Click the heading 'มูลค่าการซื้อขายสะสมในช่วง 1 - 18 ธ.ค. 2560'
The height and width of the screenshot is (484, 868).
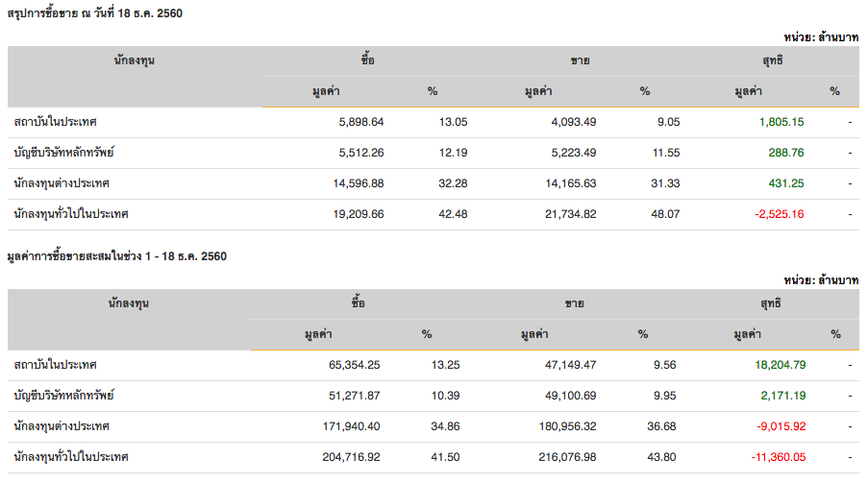click(116, 255)
